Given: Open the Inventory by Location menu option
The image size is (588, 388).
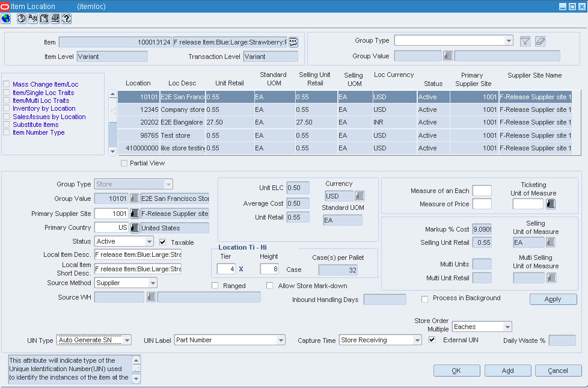Looking at the screenshot, I should (x=44, y=109).
